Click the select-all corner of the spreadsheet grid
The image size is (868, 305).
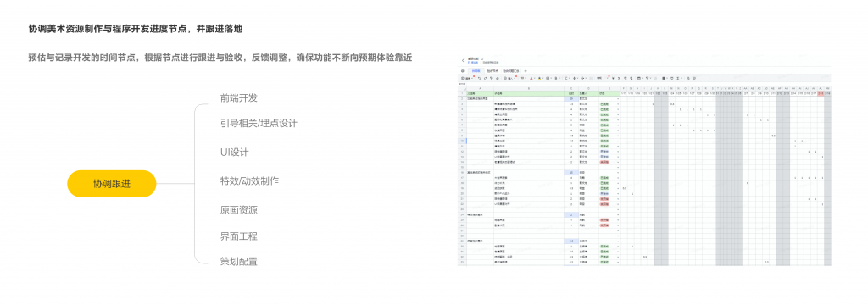[463, 89]
